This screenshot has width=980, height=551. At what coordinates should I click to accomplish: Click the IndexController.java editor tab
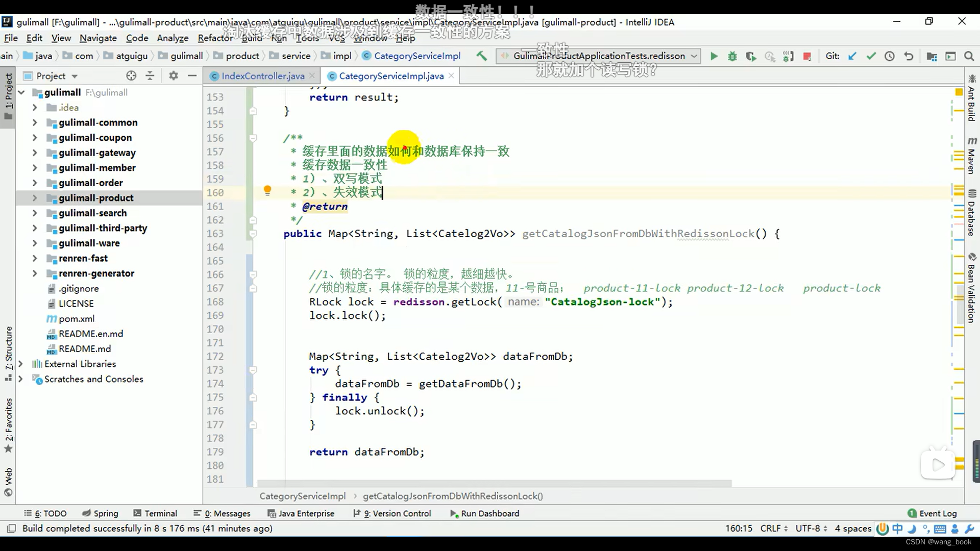262,76
